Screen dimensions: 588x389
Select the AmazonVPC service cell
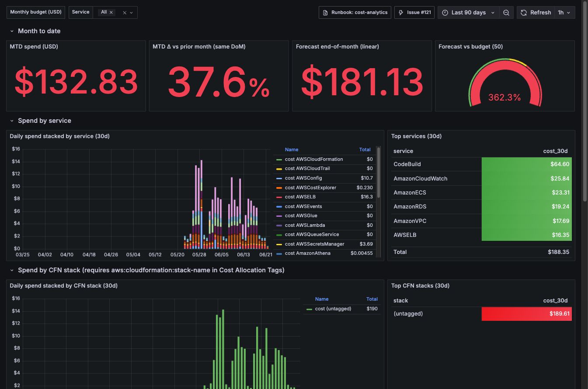click(x=436, y=221)
